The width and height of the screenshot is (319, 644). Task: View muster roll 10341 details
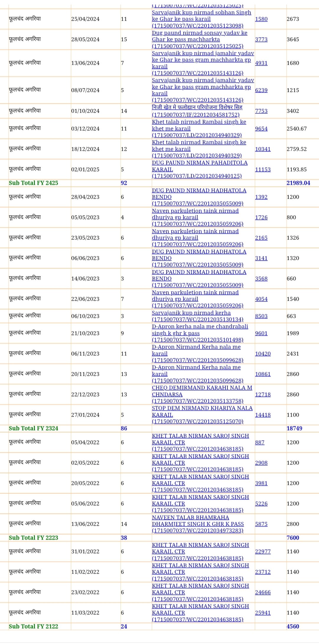(263, 149)
